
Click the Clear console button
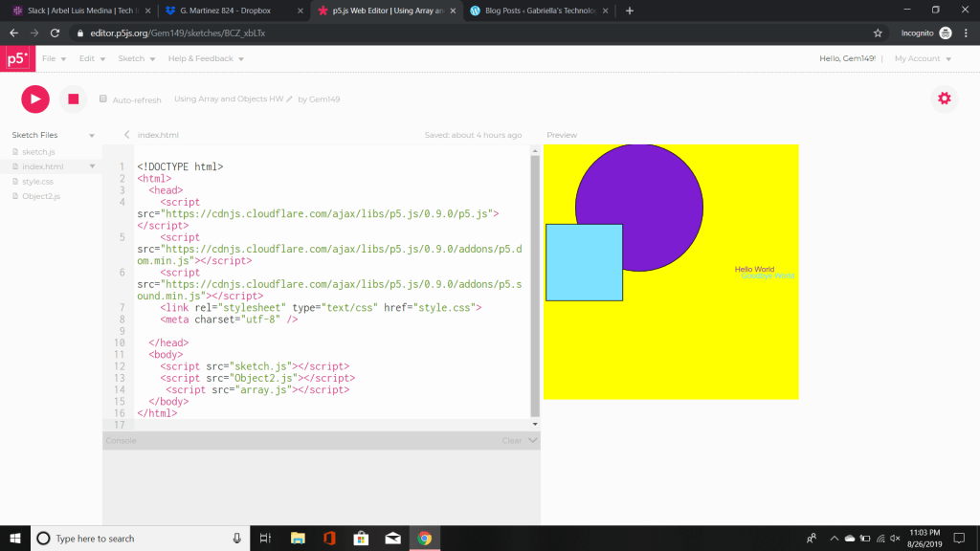click(x=511, y=441)
